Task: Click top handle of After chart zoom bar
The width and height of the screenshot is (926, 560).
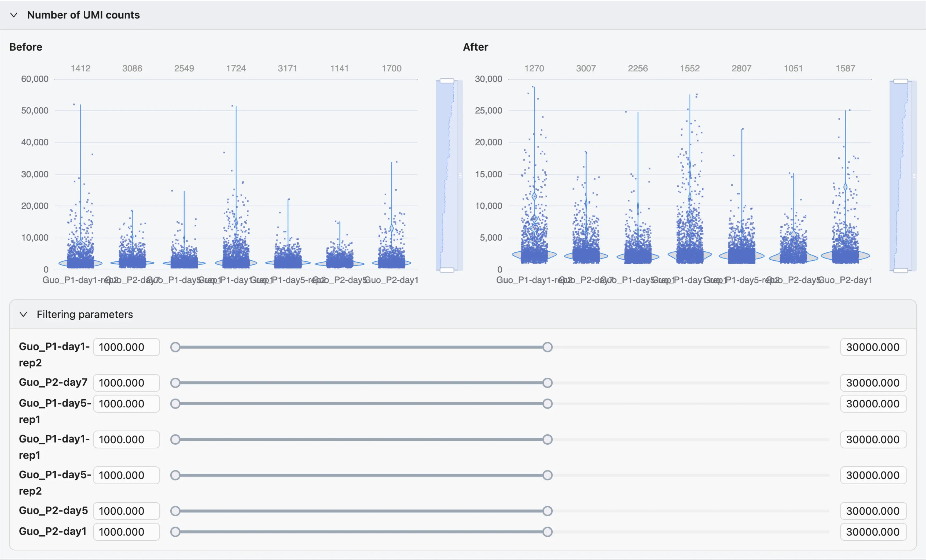Action: tap(901, 81)
